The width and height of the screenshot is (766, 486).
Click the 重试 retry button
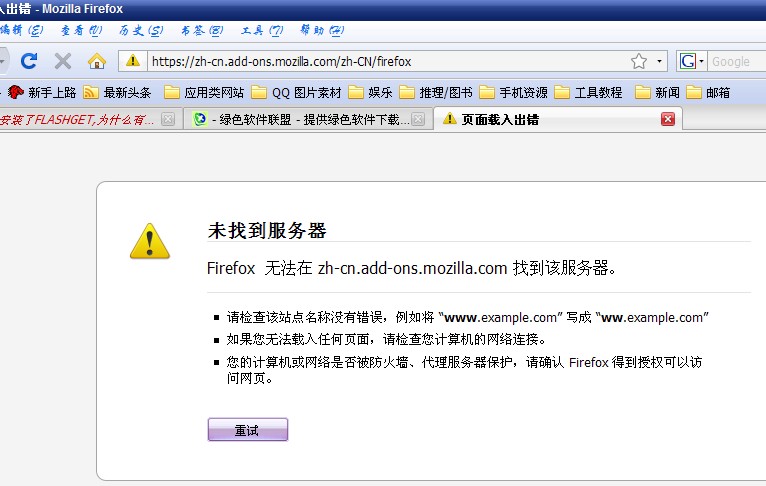point(248,430)
